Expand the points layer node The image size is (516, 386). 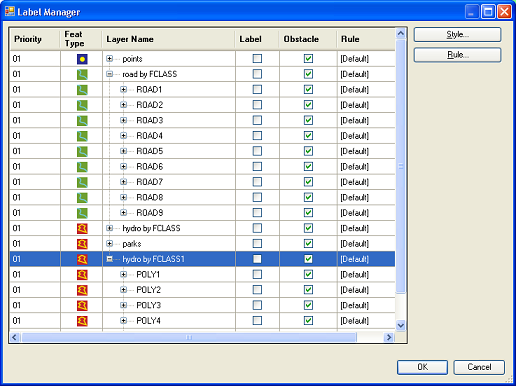pos(109,59)
